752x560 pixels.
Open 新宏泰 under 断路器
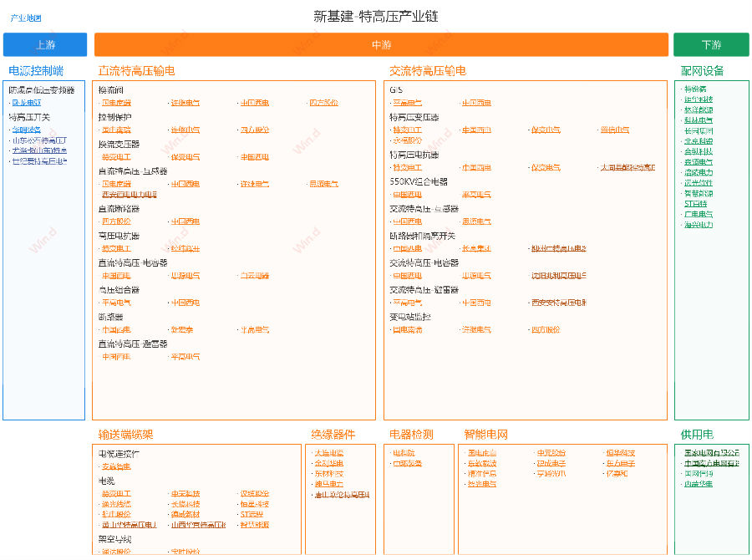pyautogui.click(x=182, y=329)
